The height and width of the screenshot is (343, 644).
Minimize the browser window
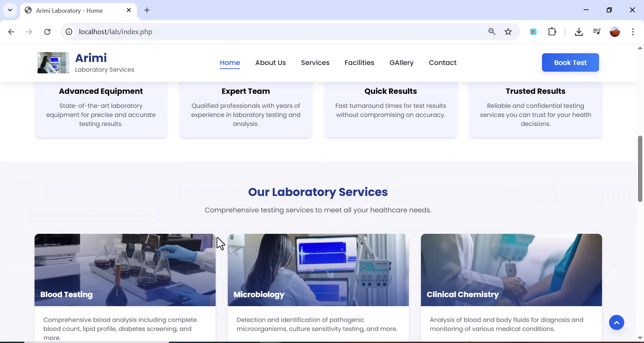[x=586, y=10]
